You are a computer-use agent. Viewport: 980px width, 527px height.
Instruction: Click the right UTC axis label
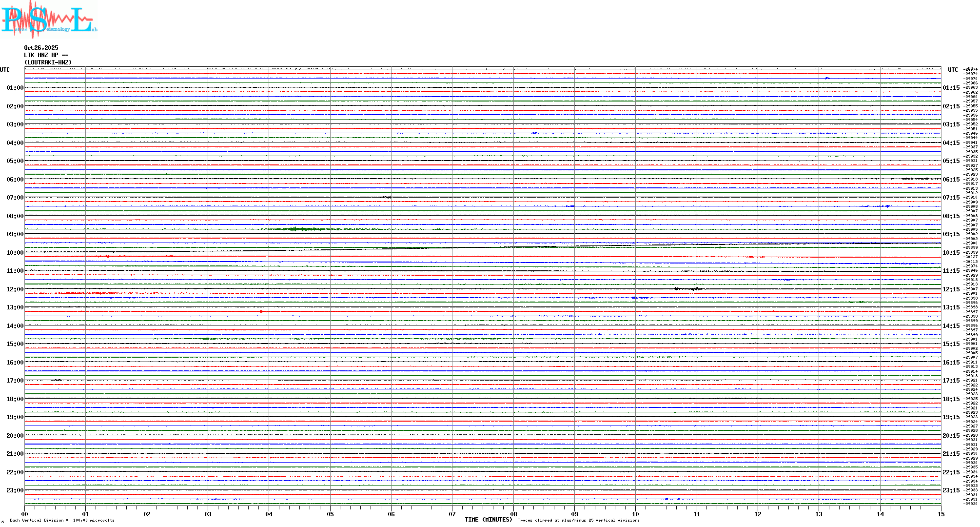pyautogui.click(x=953, y=70)
